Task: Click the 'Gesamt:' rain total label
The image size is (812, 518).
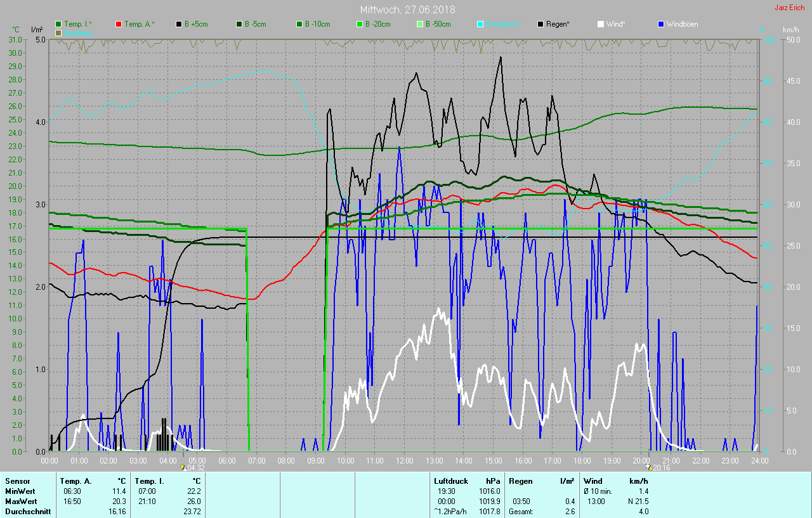Action: (521, 512)
